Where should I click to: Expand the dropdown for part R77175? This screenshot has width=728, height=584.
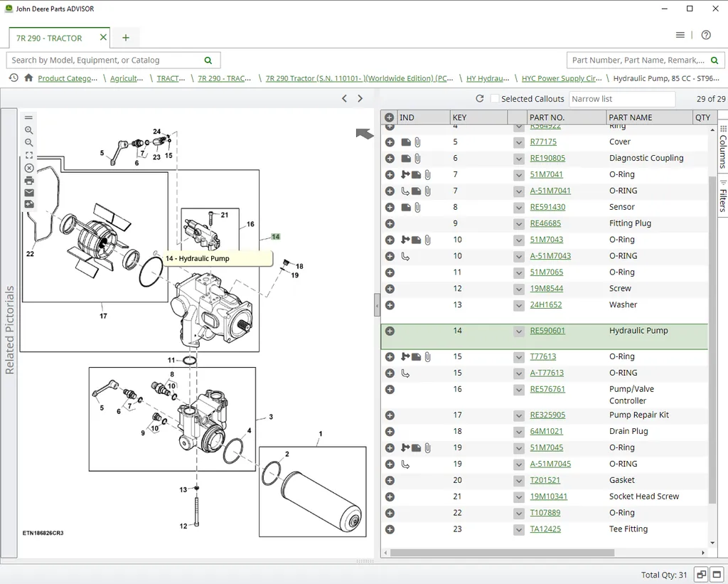[518, 142]
